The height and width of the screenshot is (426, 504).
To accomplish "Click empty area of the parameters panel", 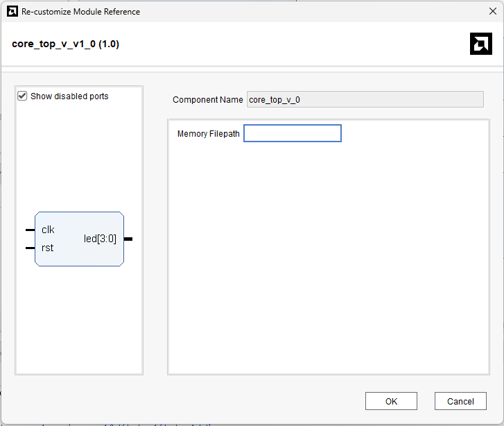I will (333, 264).
